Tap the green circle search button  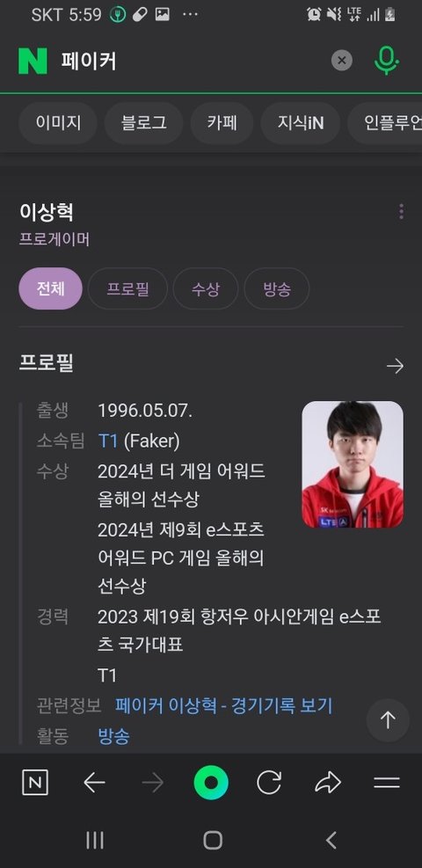(x=211, y=783)
